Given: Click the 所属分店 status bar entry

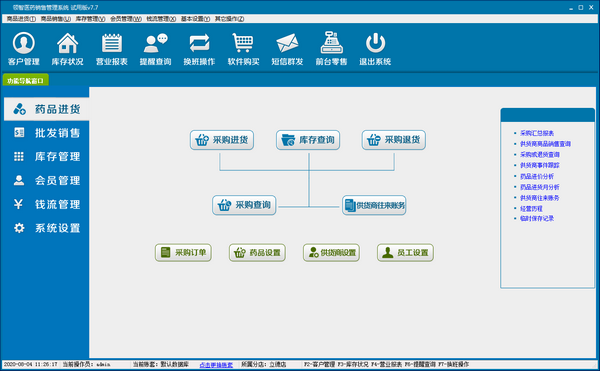Looking at the screenshot, I should click(x=264, y=364).
